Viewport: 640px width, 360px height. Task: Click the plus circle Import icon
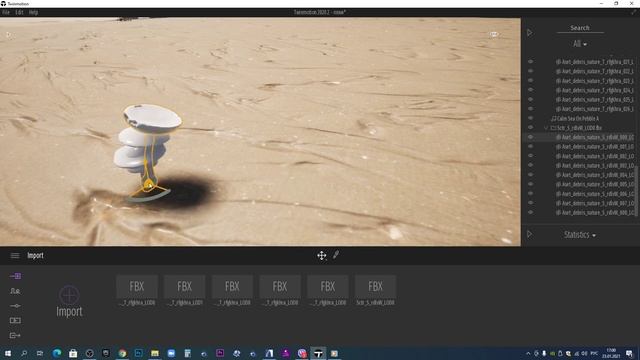[x=69, y=295]
